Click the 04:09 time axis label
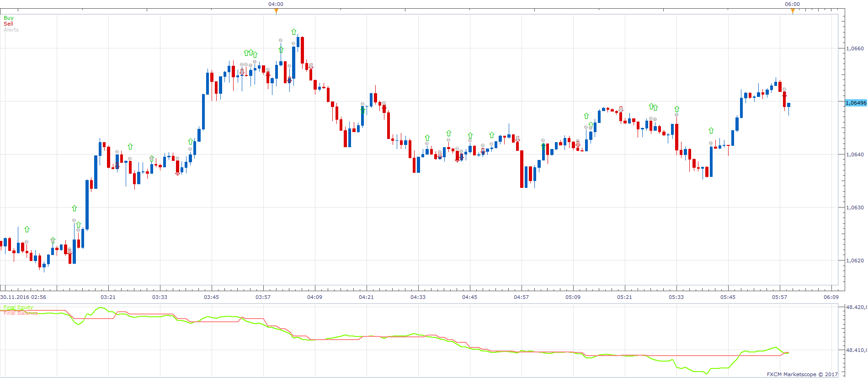The height and width of the screenshot is (378, 868). point(315,297)
